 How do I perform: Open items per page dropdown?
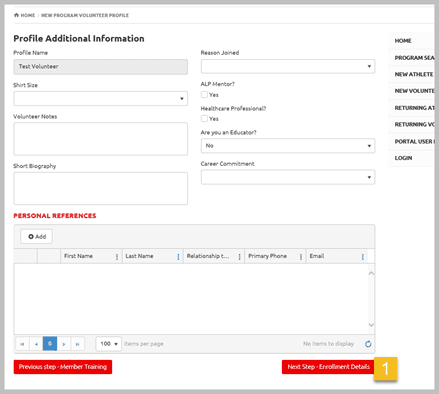pos(109,344)
